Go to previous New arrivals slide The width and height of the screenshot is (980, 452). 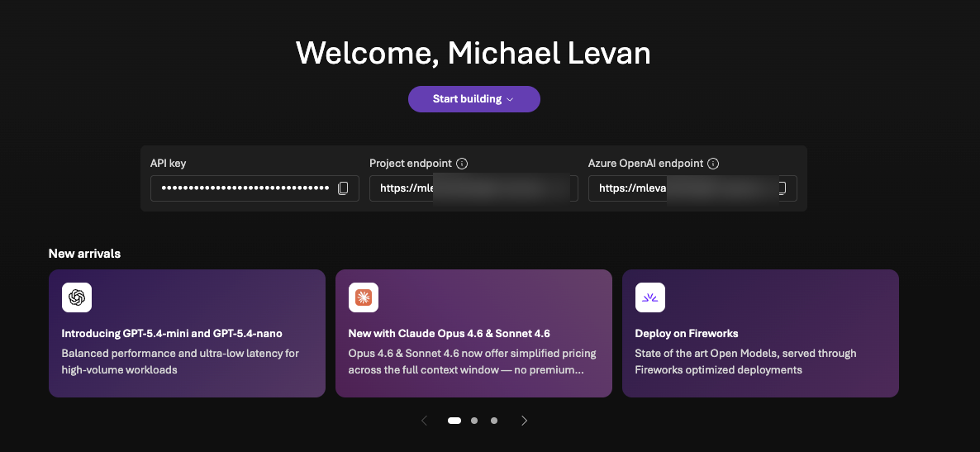[425, 421]
